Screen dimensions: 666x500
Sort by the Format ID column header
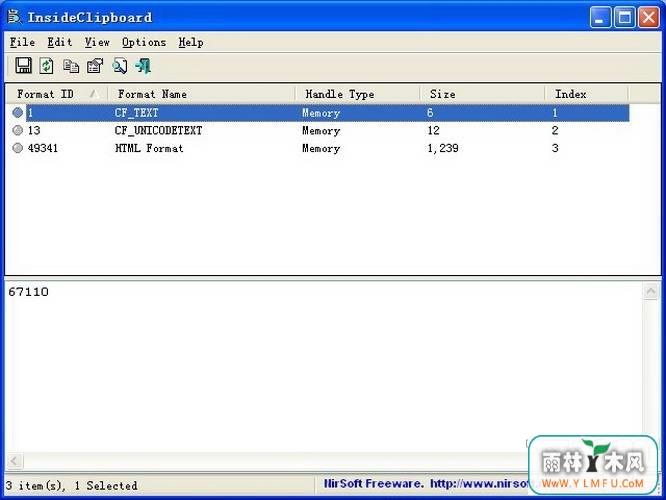coord(56,94)
